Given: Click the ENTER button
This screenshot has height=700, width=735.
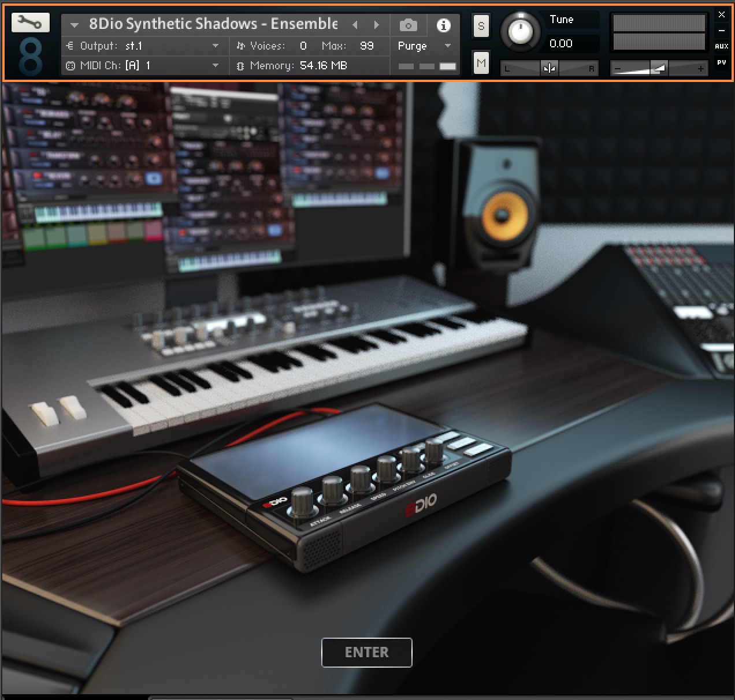Looking at the screenshot, I should pos(366,652).
